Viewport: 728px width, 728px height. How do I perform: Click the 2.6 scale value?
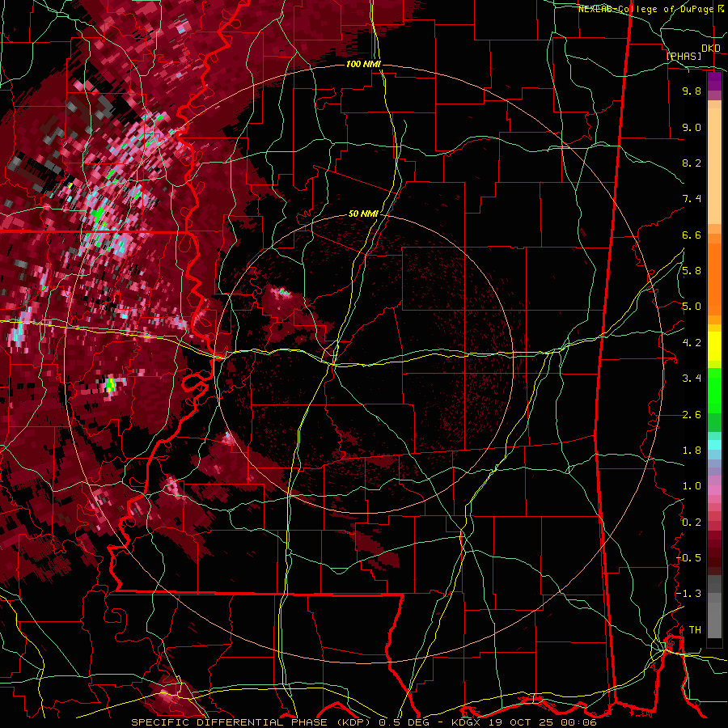tap(692, 415)
